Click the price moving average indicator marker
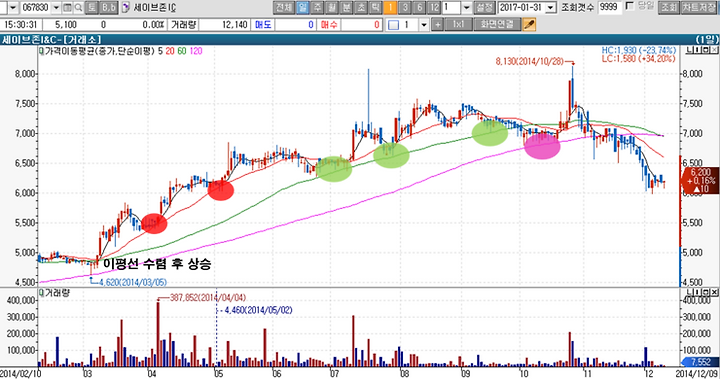The width and height of the screenshot is (720, 379). coord(41,51)
